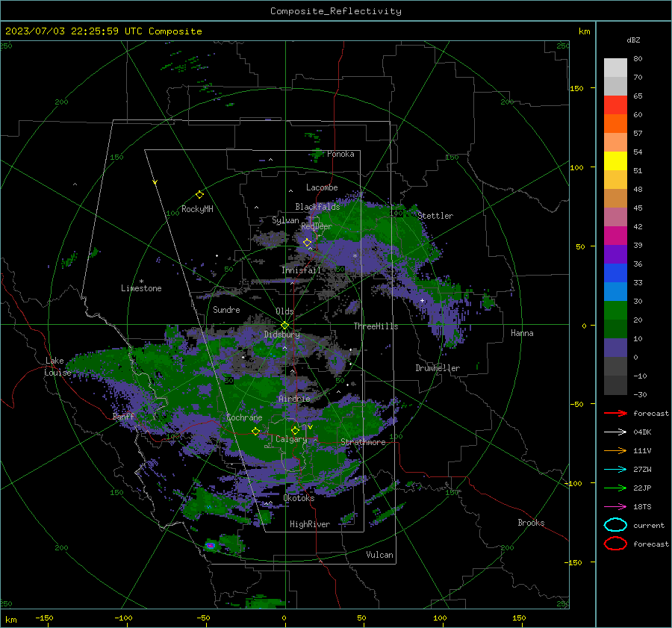Screen dimensions: 672x628
Task: Select the purple 39-36 dBZ swatch
Action: pos(615,255)
